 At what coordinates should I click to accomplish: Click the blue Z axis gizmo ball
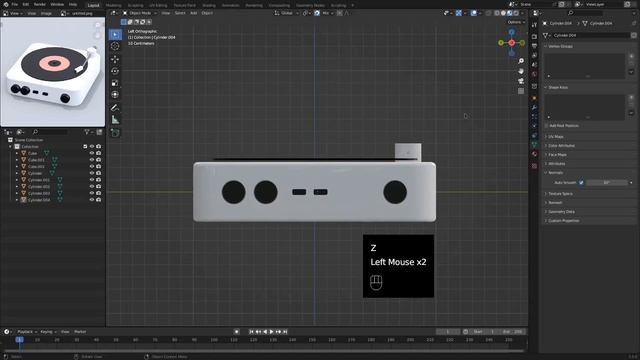pos(511,32)
